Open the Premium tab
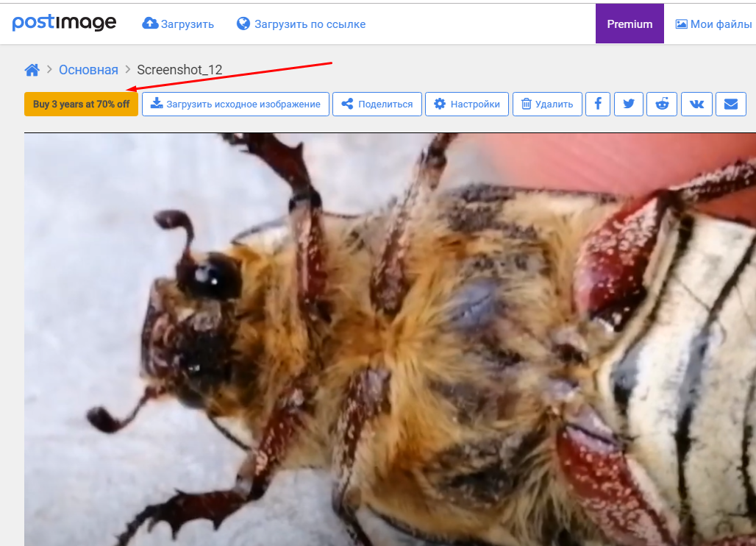 point(630,24)
